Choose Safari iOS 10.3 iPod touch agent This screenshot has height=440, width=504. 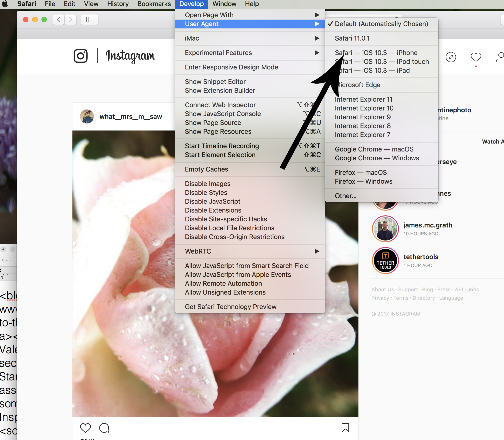(x=381, y=62)
